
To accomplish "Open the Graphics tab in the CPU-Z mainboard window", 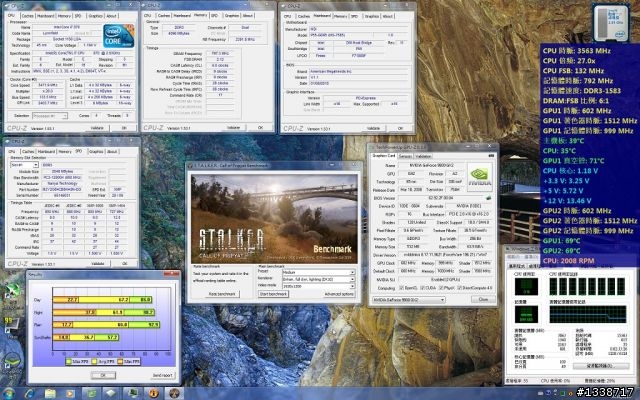I will (371, 16).
